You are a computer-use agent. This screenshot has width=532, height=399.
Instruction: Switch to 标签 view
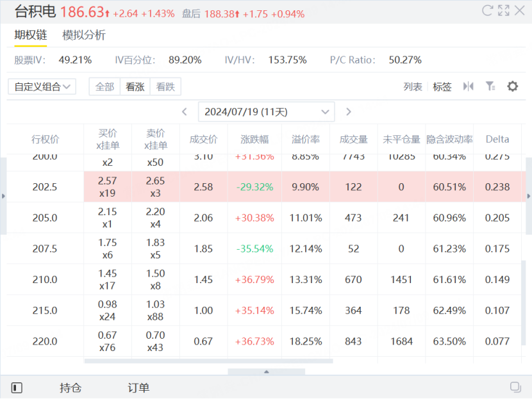point(442,87)
